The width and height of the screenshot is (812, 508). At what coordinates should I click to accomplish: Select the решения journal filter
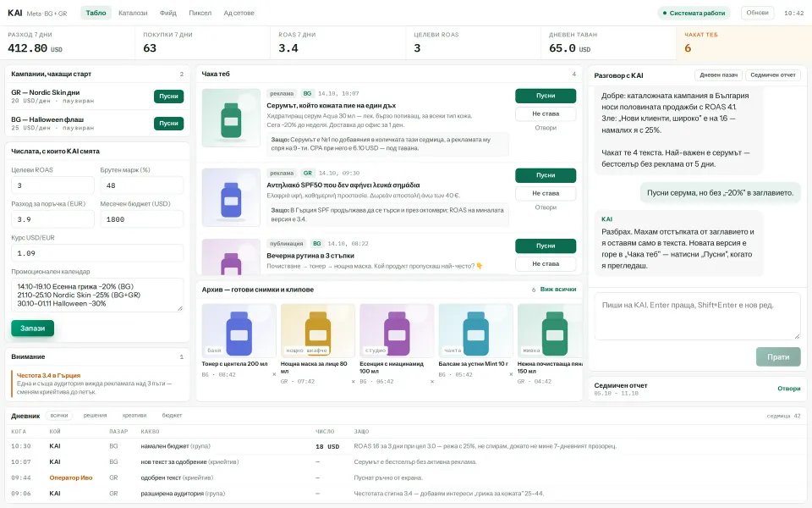tap(95, 415)
